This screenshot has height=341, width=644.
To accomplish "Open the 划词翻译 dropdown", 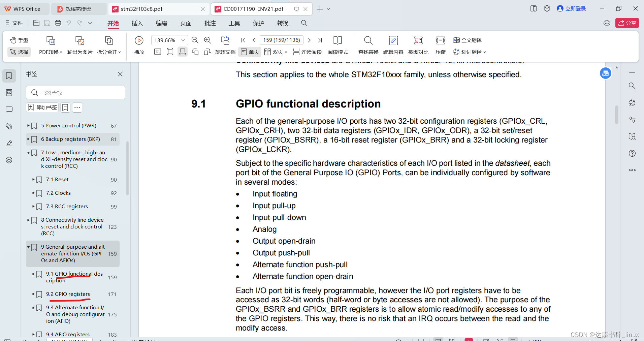I will [x=469, y=52].
